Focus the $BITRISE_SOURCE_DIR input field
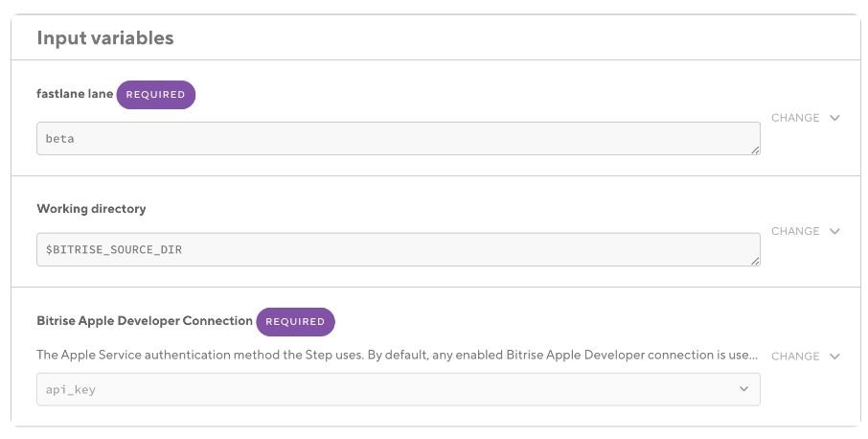Screen dimensions: 868x439 click(x=398, y=249)
